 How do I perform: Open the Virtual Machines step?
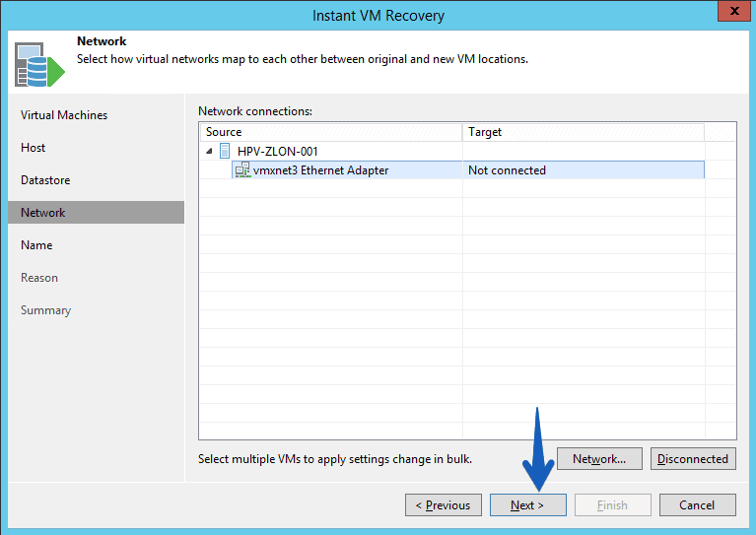[x=64, y=115]
